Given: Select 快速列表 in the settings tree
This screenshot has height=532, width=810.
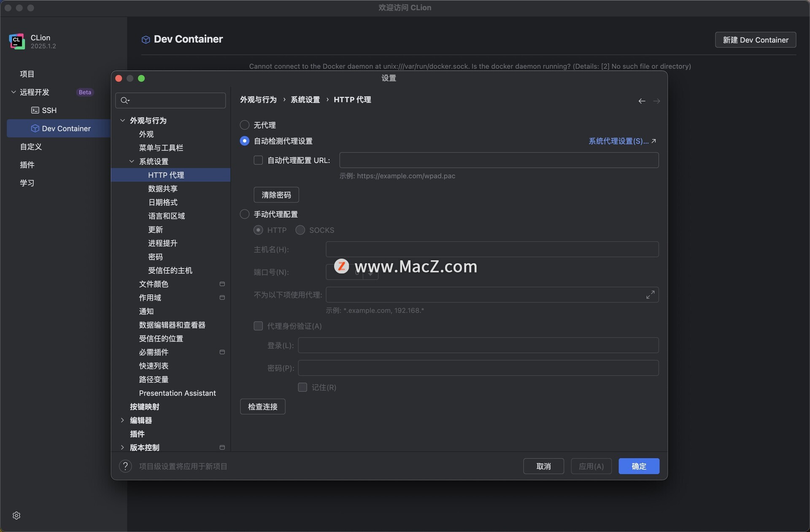Looking at the screenshot, I should click(154, 366).
